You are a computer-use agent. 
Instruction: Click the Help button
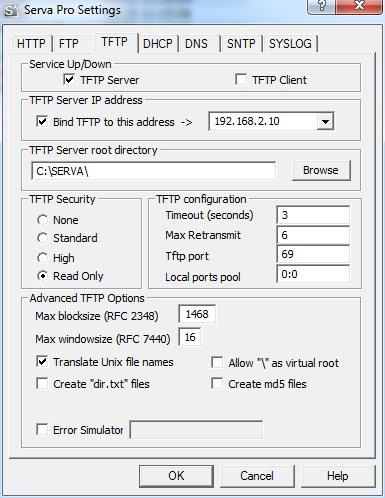tap(338, 476)
